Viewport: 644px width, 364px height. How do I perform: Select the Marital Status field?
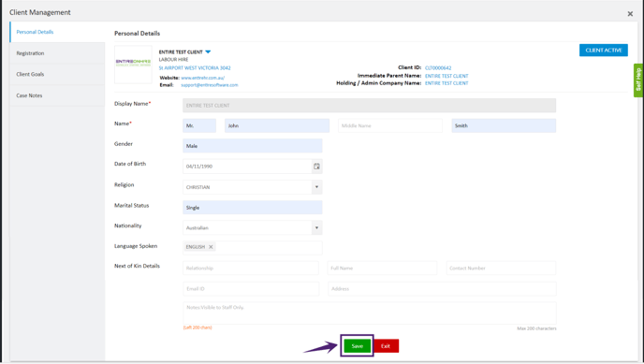click(253, 207)
